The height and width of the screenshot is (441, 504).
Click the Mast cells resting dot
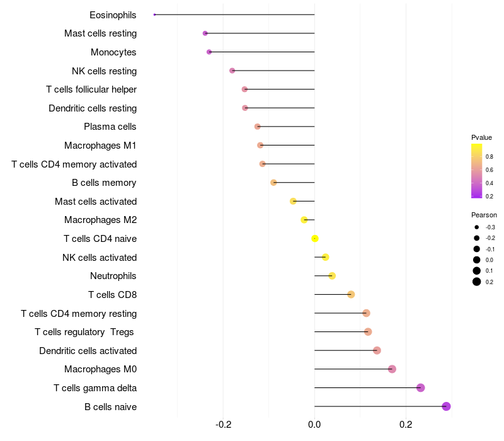[x=205, y=33]
